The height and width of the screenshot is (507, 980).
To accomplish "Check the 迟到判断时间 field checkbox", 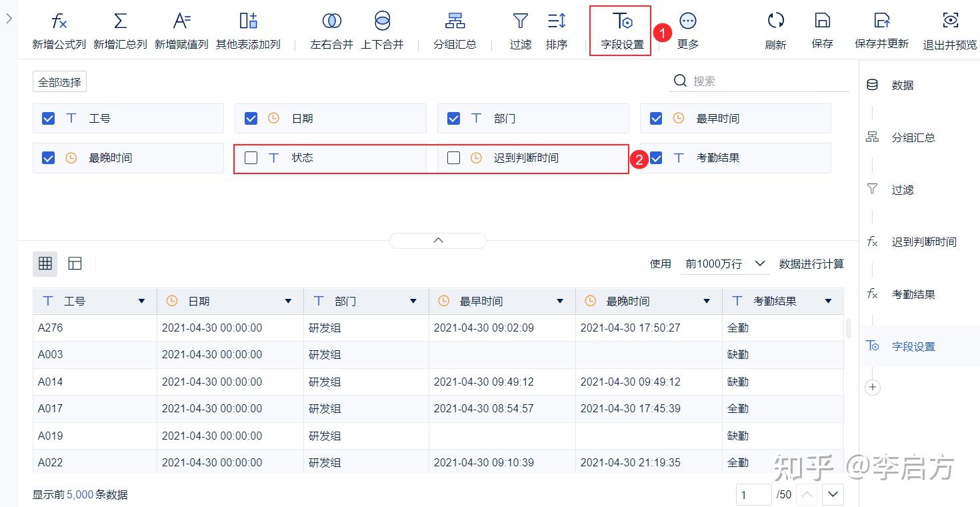I will (453, 158).
